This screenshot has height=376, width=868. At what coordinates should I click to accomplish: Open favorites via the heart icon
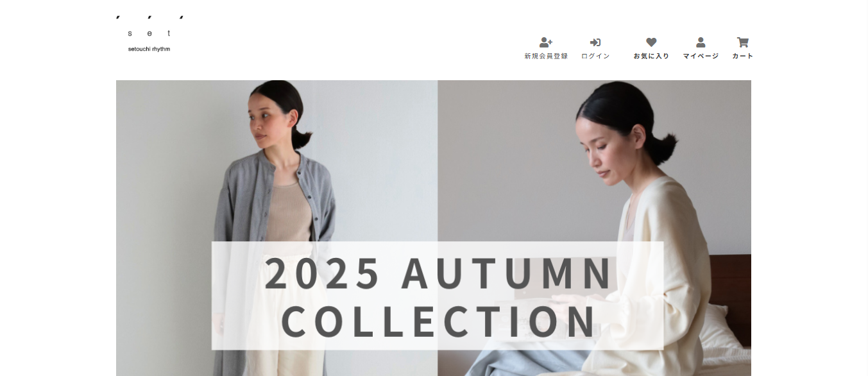click(651, 42)
